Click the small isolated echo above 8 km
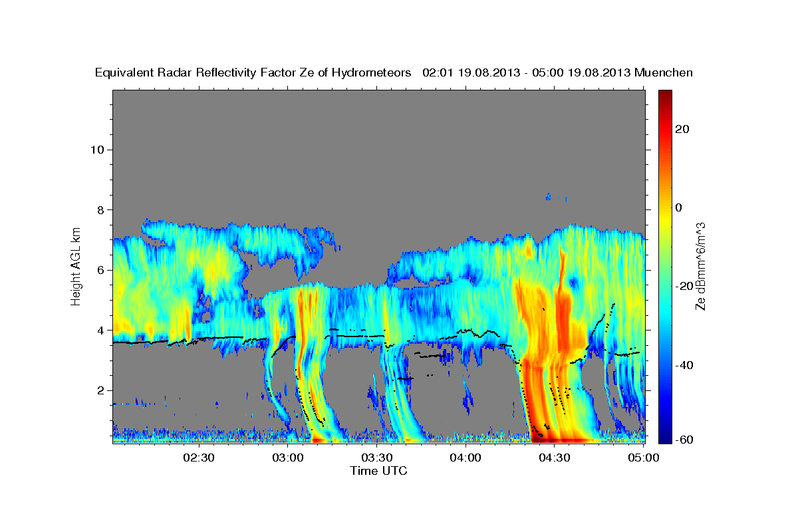 549,196
